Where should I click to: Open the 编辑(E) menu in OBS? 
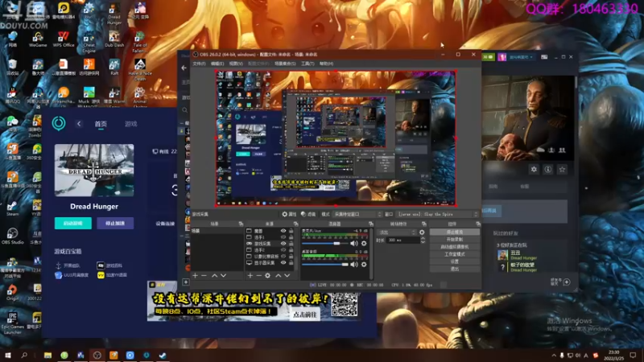click(217, 64)
